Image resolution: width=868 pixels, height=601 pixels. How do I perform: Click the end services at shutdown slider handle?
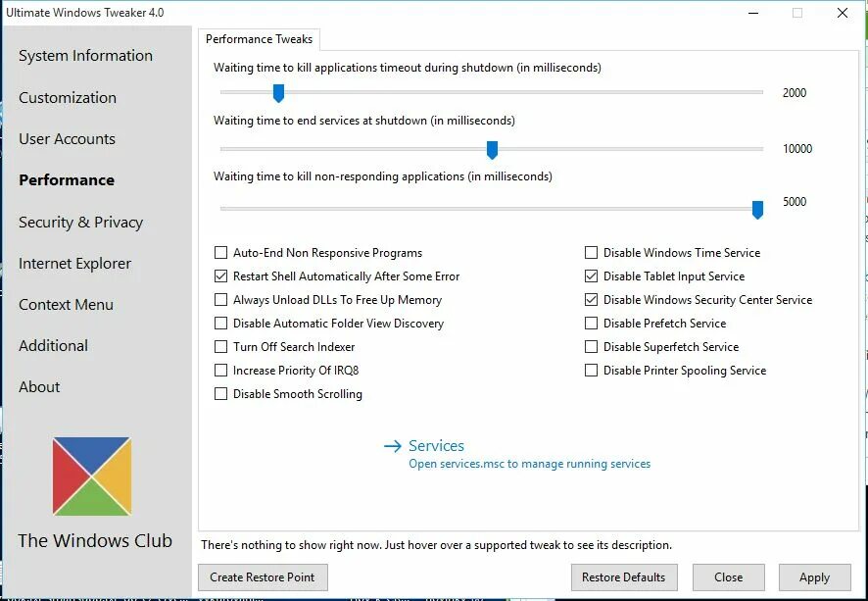pos(492,150)
